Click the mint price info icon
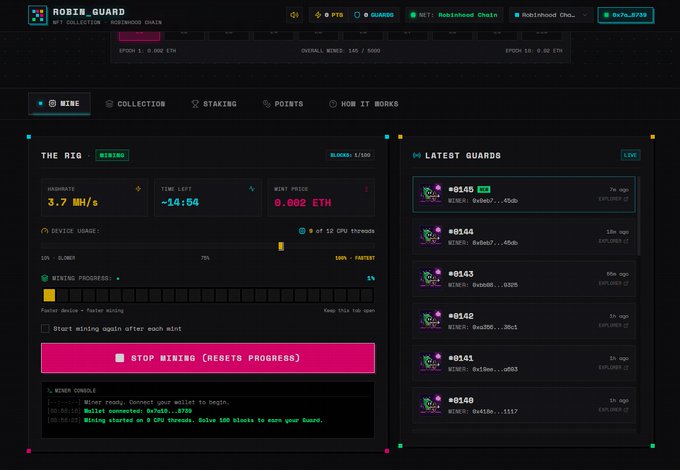The height and width of the screenshot is (470, 680). pos(366,189)
